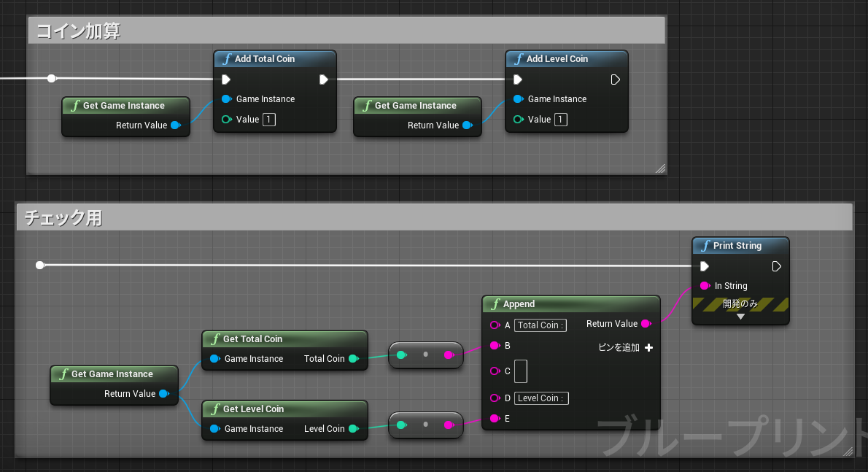The width and height of the screenshot is (868, 472).
Task: Edit the 'Level Coin :' field of pin D
Action: (x=541, y=398)
